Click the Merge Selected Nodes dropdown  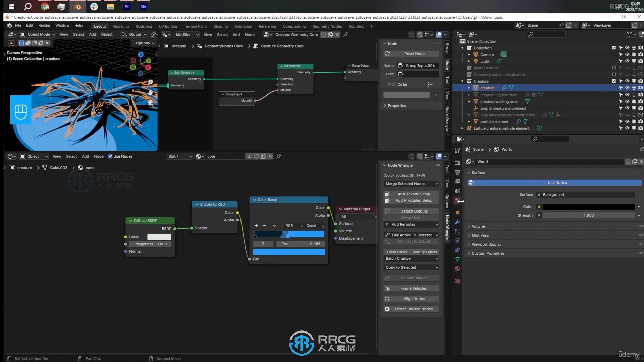tap(411, 183)
